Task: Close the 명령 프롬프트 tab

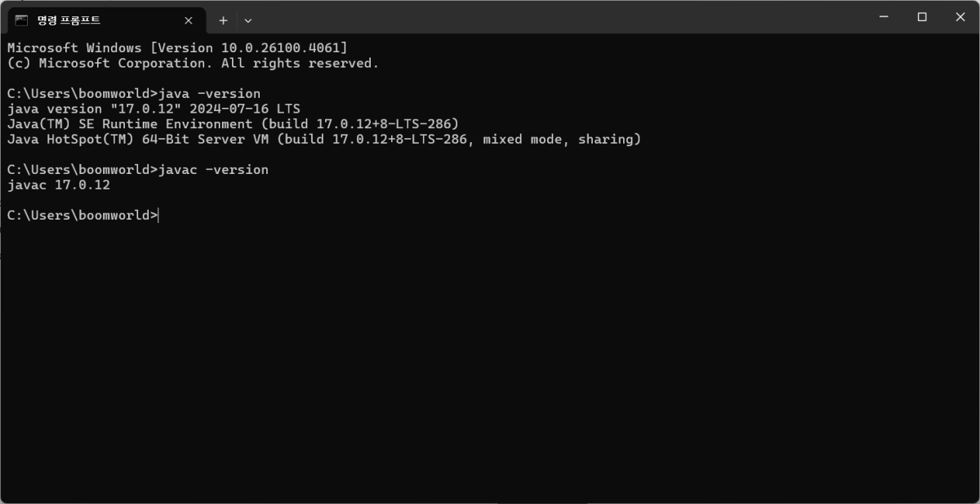Action: pyautogui.click(x=189, y=20)
